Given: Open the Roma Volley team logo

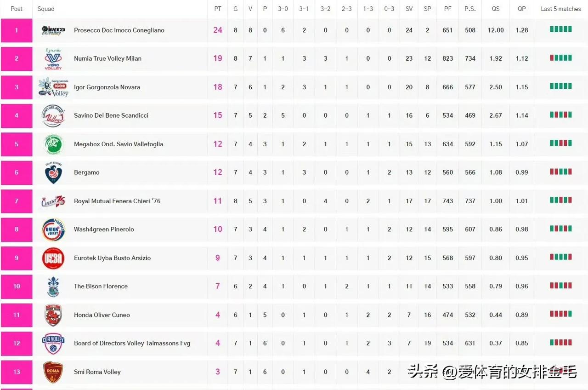Looking at the screenshot, I should (53, 372).
